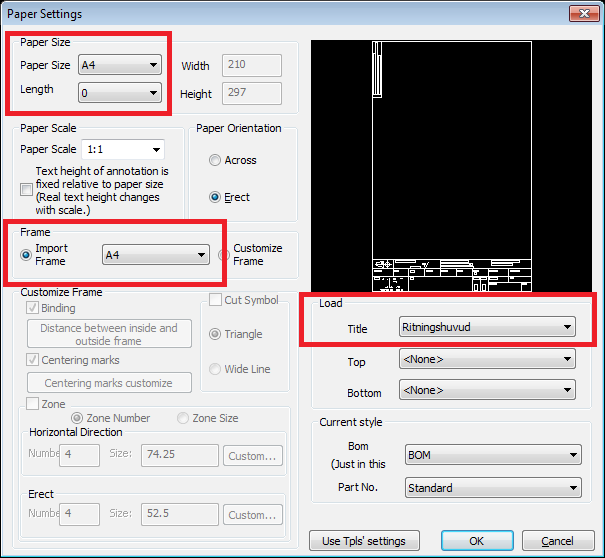Expand the Paper Scale 1:1 dropdown
605x558 pixels.
[x=123, y=149]
